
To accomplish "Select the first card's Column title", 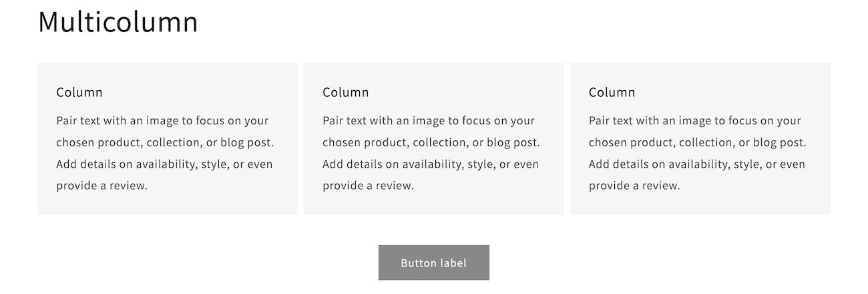I will click(x=79, y=92).
